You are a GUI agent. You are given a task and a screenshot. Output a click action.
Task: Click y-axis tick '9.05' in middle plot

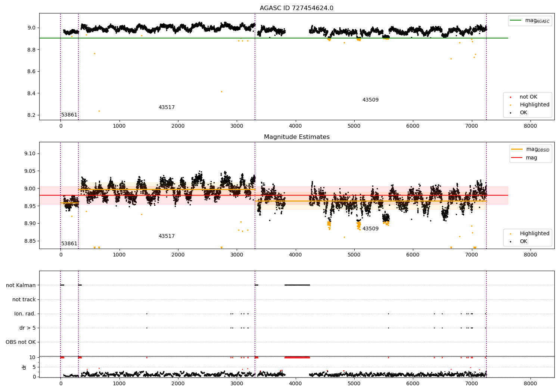(30, 171)
